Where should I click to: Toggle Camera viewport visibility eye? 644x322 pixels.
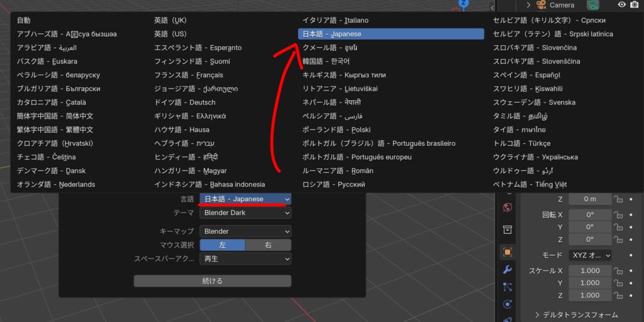pos(621,5)
